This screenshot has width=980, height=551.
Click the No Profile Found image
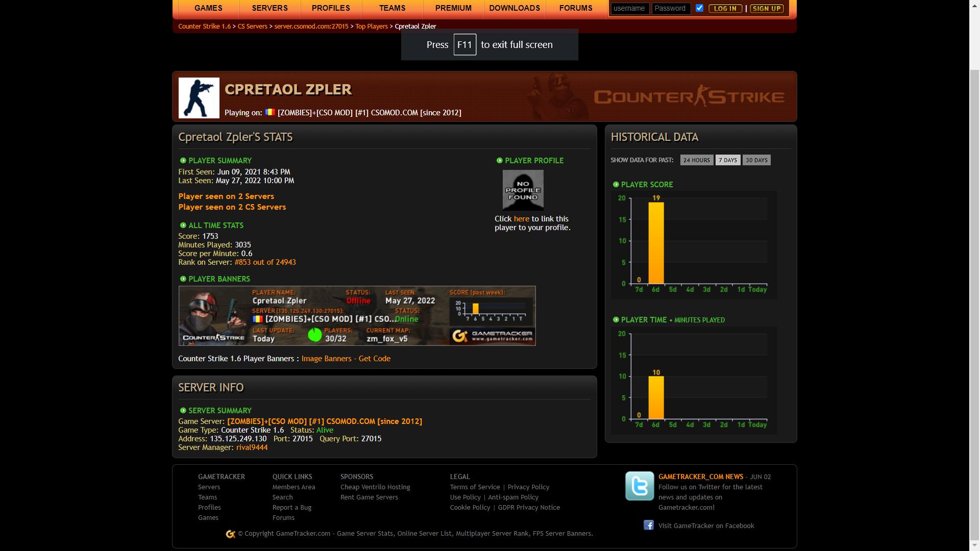(x=523, y=190)
